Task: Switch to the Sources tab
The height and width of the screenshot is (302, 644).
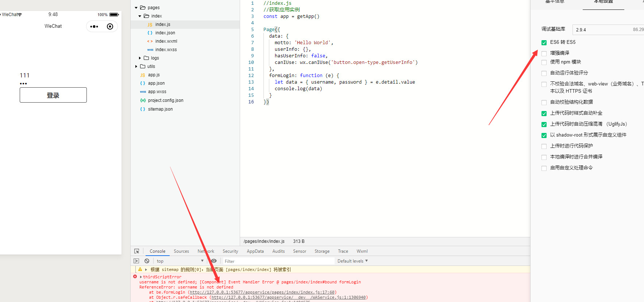Action: [x=181, y=251]
